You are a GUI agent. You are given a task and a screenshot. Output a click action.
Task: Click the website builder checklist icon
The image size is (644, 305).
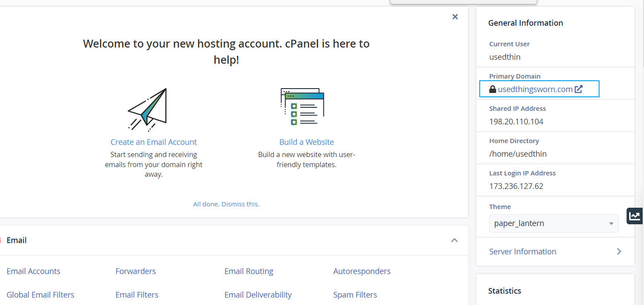pyautogui.click(x=302, y=107)
